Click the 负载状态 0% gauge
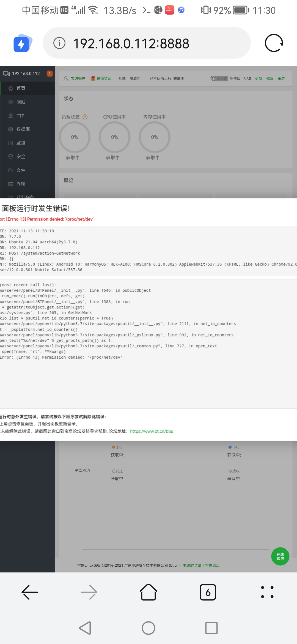The height and width of the screenshot is (644, 297). pos(75,137)
